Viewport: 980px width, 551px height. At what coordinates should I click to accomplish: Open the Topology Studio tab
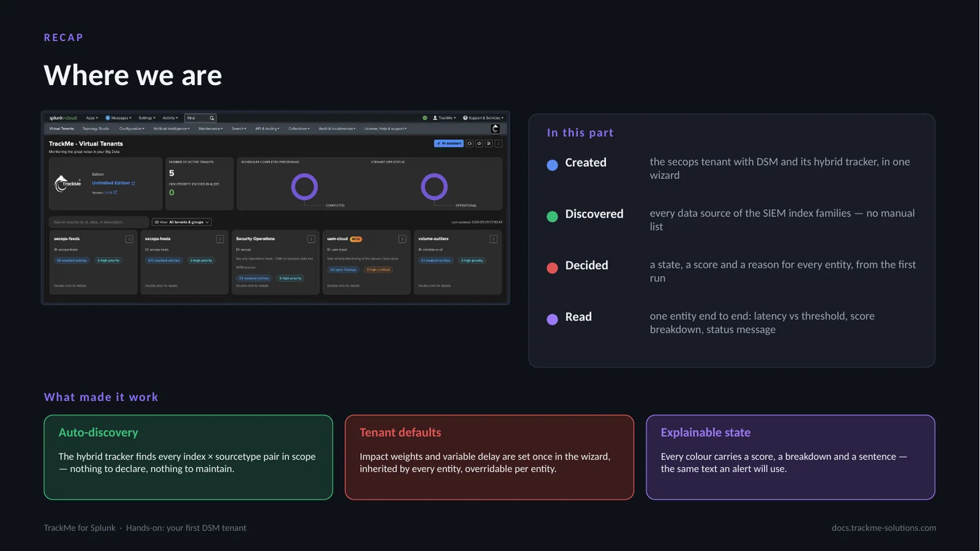(96, 129)
